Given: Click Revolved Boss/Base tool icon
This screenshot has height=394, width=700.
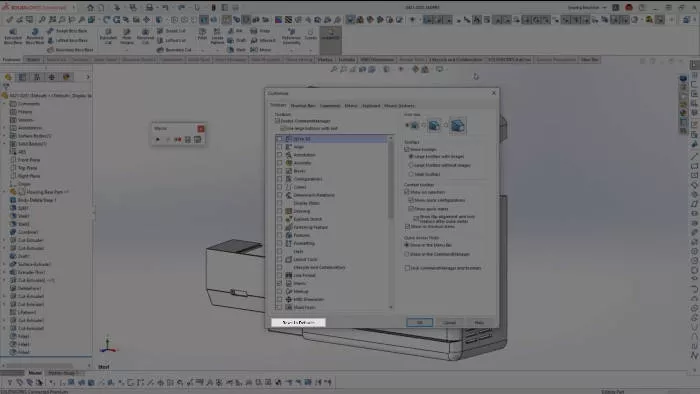Looking at the screenshot, I should (x=35, y=36).
